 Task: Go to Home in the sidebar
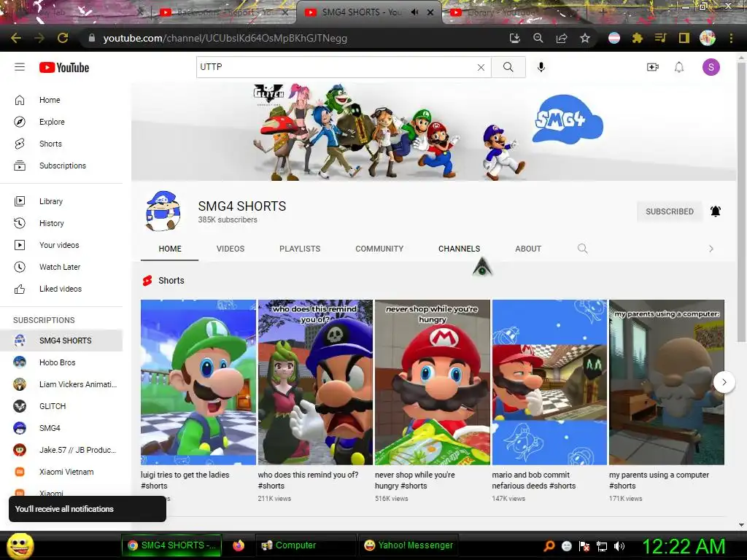click(61, 100)
